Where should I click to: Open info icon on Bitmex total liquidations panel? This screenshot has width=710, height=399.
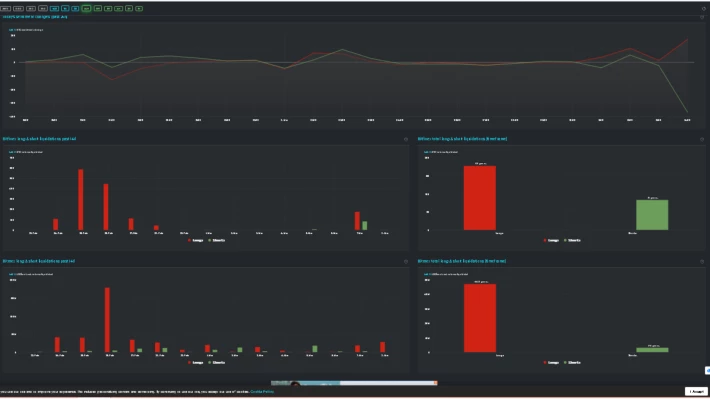pyautogui.click(x=702, y=262)
